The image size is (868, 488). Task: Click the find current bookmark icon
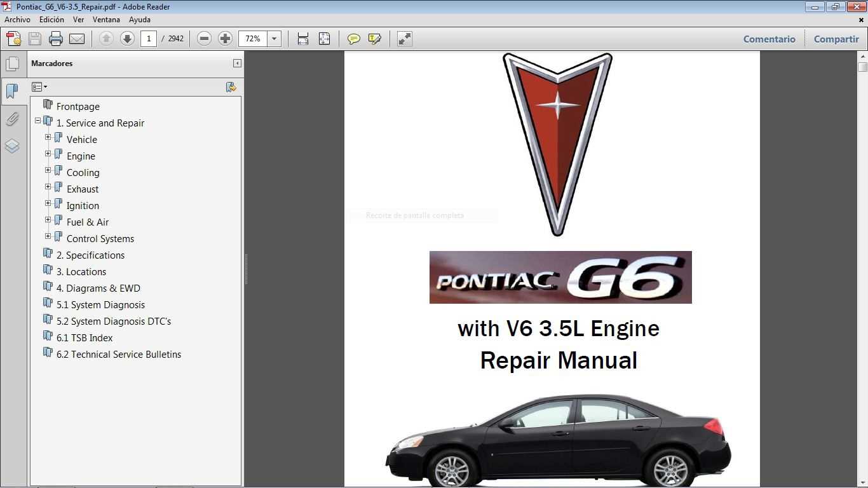(231, 87)
